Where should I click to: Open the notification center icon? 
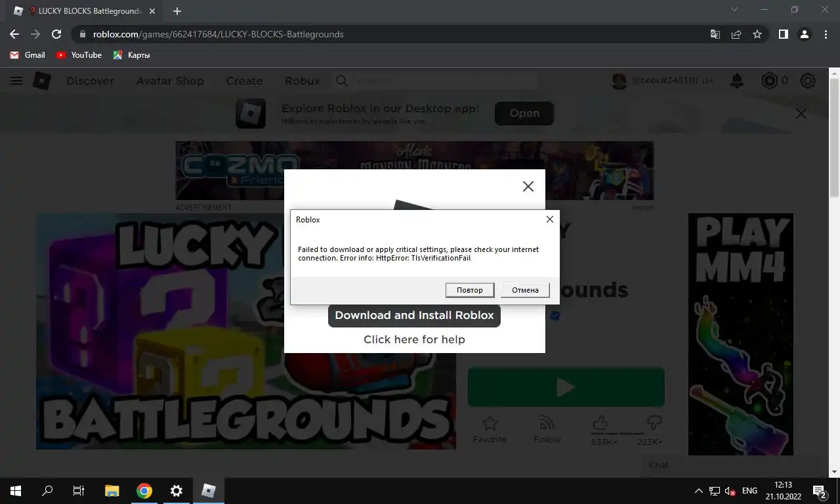click(x=819, y=491)
